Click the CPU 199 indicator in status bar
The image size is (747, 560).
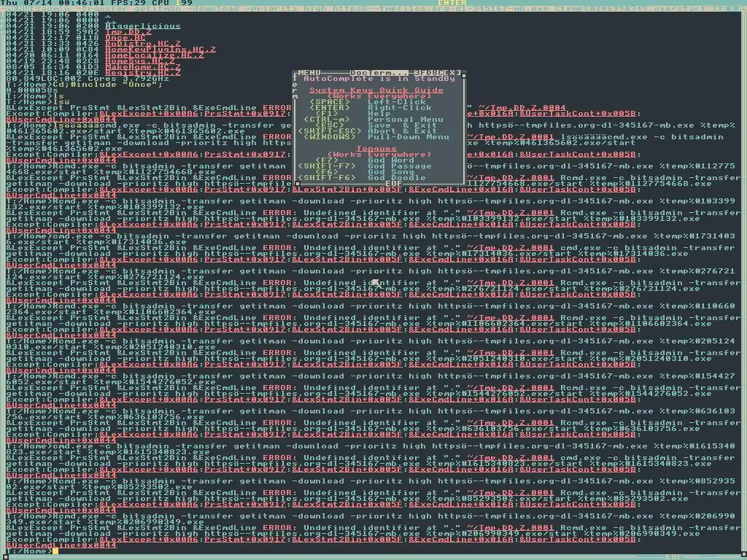coord(172,3)
